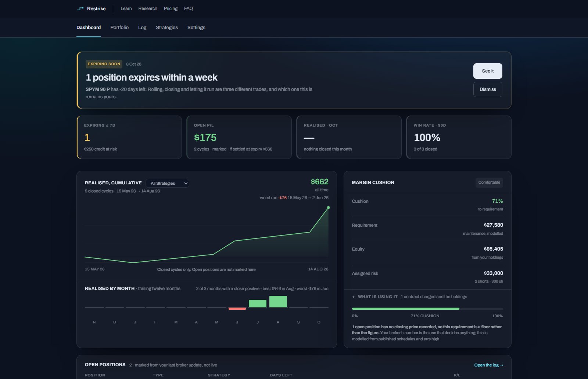Dismiss the expiring soon alert
The image size is (588, 379).
[488, 89]
